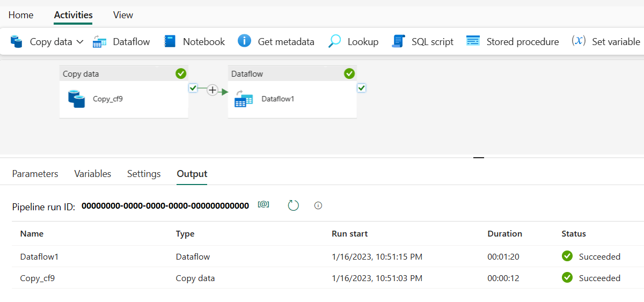
Task: Click the info icon next to run ID
Action: pos(318,205)
